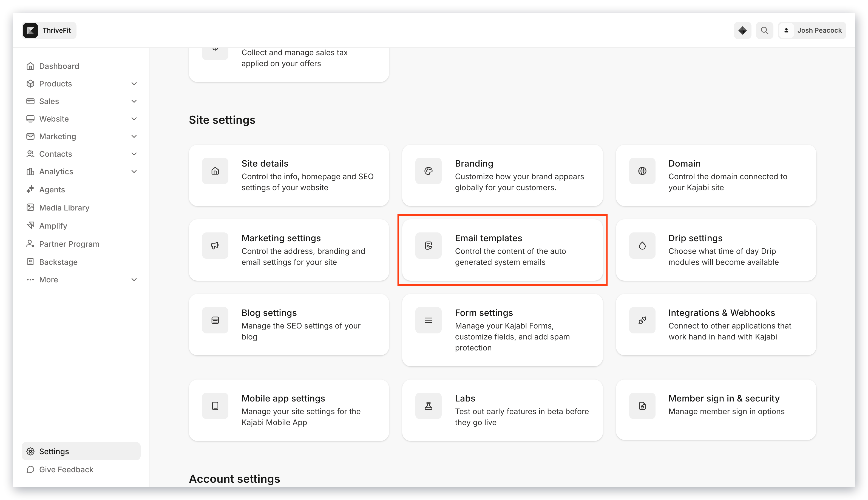This screenshot has height=500, width=868.
Task: Open Agents in the sidebar
Action: point(52,189)
